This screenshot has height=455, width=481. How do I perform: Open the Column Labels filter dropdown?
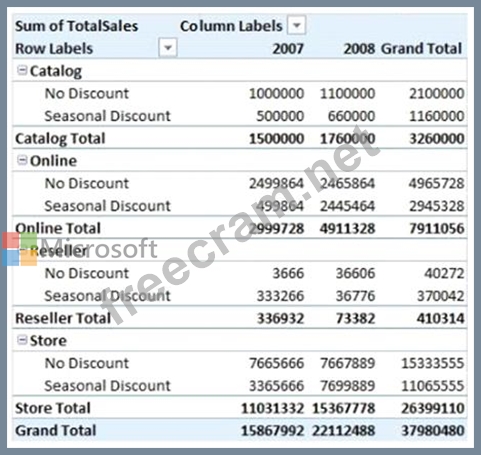point(297,25)
